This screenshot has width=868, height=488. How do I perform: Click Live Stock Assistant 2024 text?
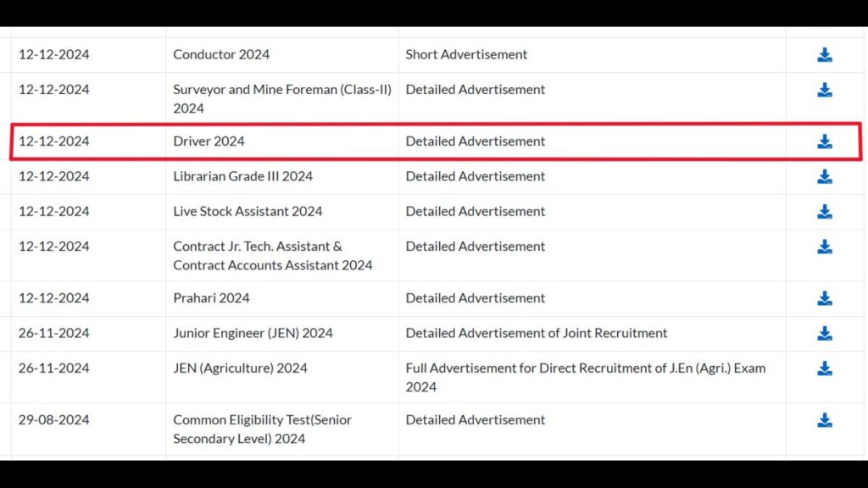[248, 211]
